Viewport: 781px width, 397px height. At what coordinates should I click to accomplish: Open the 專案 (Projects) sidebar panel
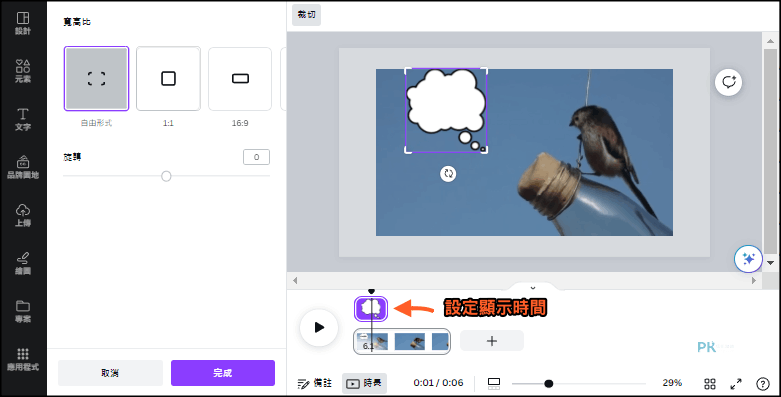coord(23,311)
